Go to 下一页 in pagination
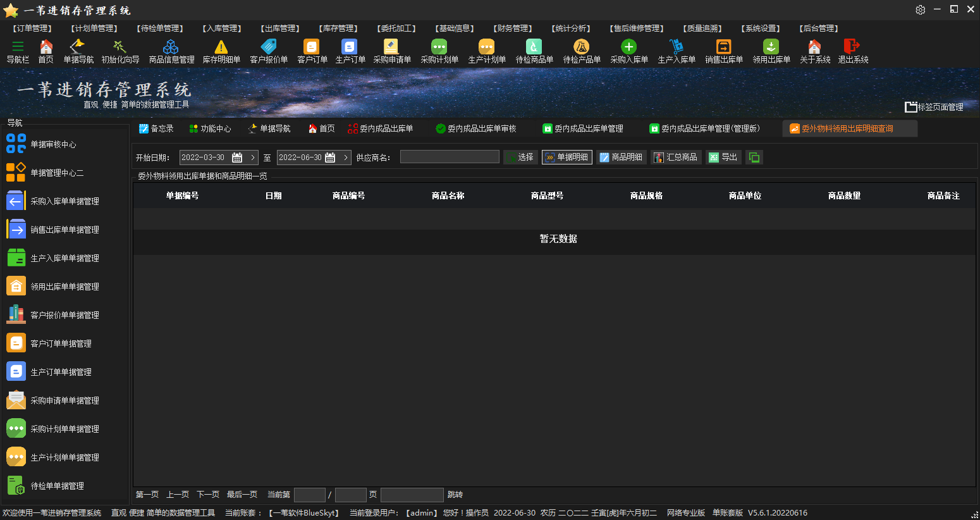Image resolution: width=980 pixels, height=520 pixels. (x=208, y=495)
